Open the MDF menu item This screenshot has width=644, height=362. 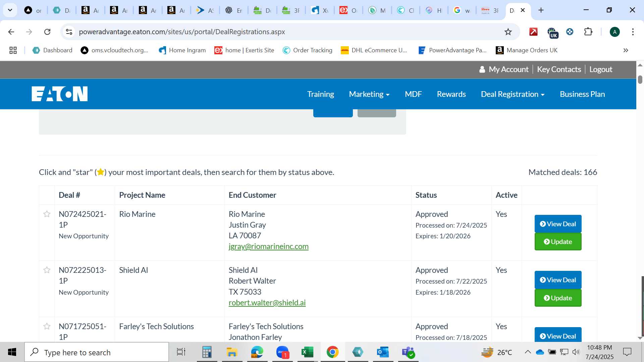413,94
